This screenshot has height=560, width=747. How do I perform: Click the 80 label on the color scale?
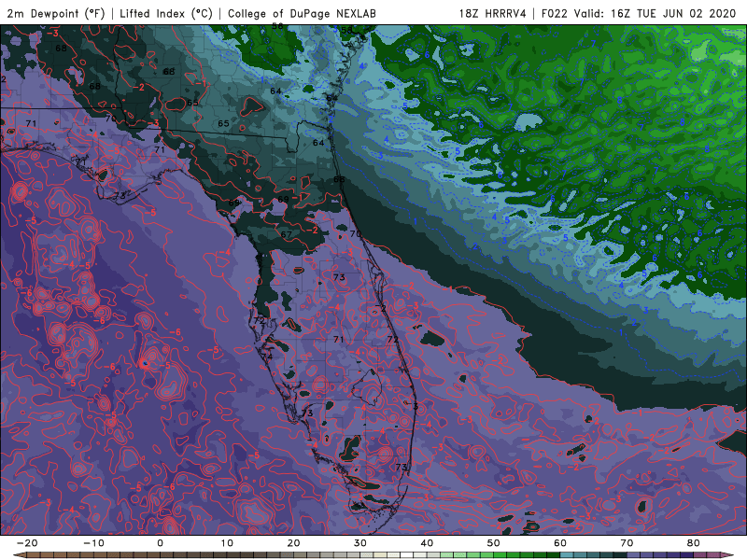click(694, 543)
